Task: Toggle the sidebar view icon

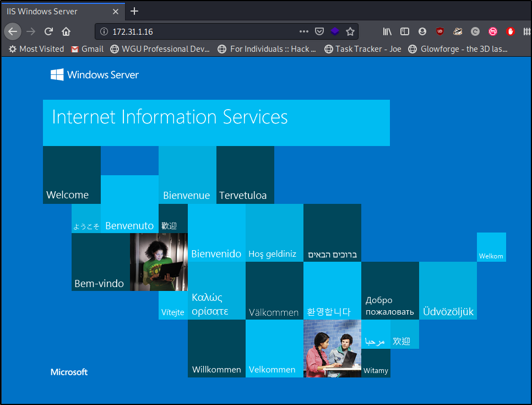Action: tap(404, 31)
